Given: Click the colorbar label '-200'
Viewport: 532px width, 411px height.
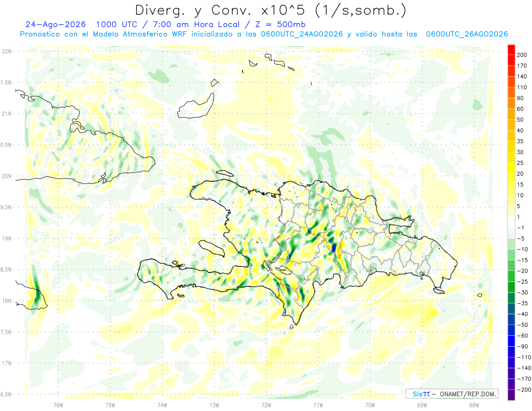Looking at the screenshot, I should point(525,389).
